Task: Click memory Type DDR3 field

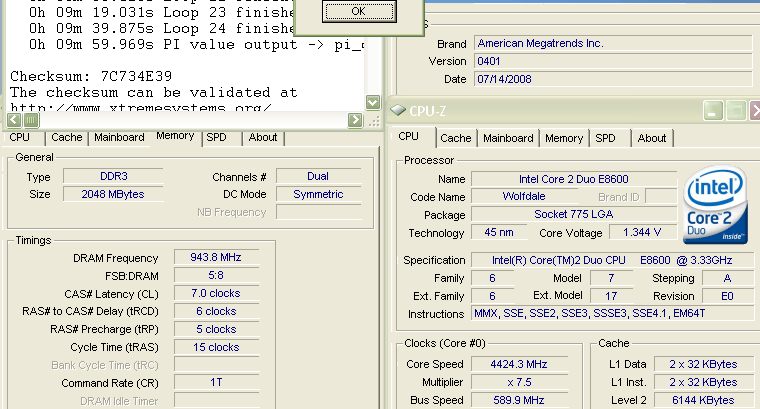Action: click(x=113, y=176)
